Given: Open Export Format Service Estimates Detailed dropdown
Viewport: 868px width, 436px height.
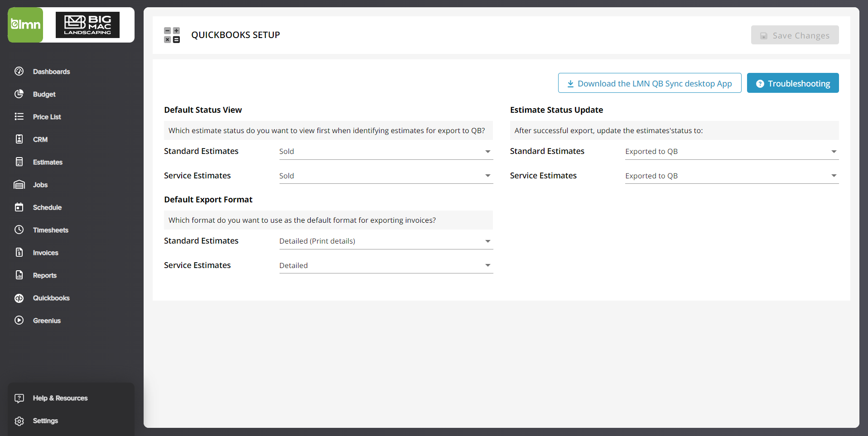Looking at the screenshot, I should [x=386, y=265].
